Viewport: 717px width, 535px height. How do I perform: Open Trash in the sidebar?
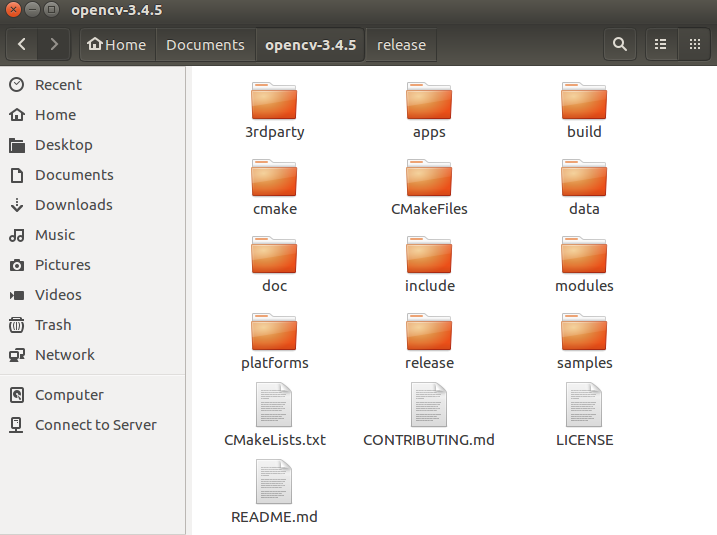coord(93,325)
